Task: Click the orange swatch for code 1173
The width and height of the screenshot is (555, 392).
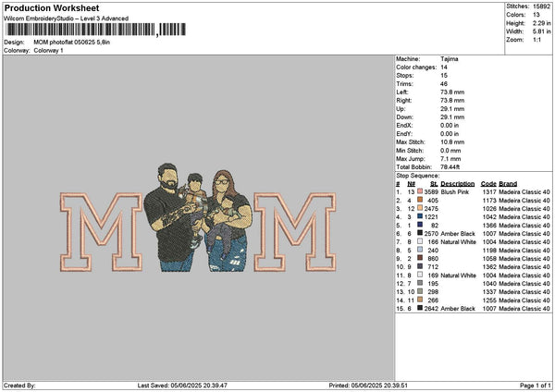Action: tap(420, 200)
